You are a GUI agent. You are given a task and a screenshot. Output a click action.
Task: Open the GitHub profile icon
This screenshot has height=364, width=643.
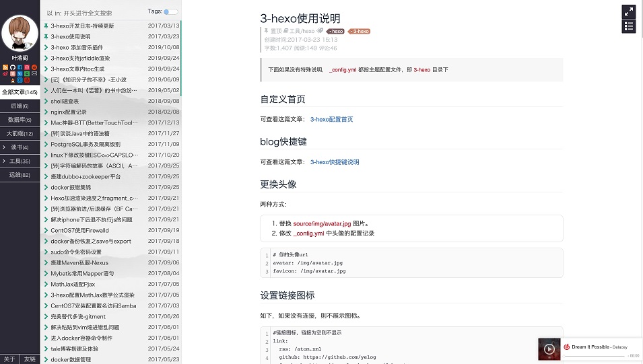pos(13,67)
